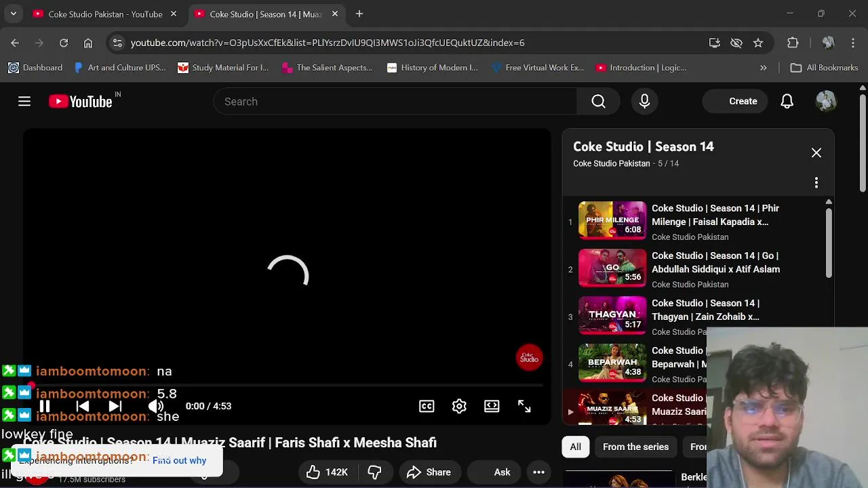
Task: Go back in browser history
Action: pyautogui.click(x=15, y=43)
